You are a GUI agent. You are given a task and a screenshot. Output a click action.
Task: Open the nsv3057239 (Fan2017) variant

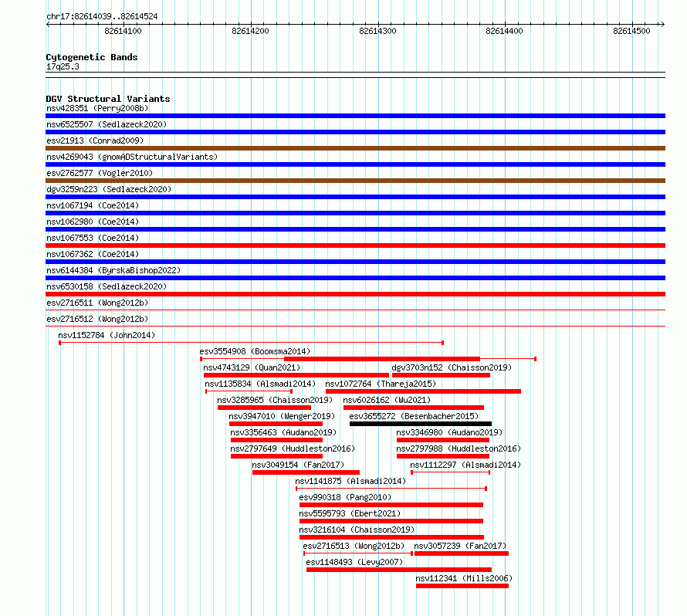click(x=460, y=546)
